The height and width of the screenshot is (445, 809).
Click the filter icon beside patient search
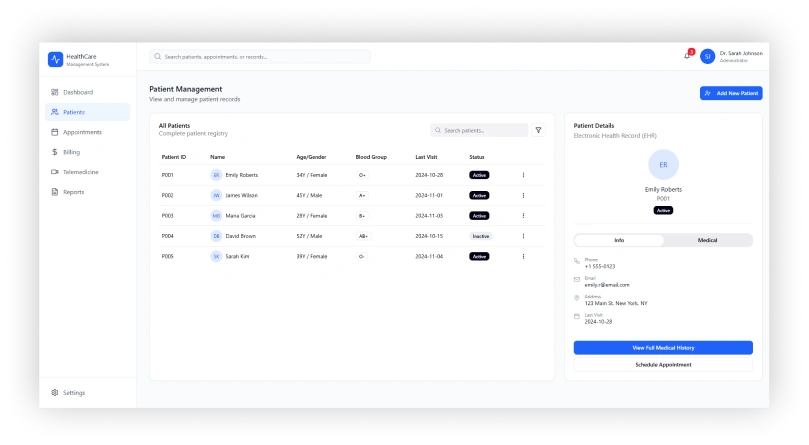[x=538, y=130]
